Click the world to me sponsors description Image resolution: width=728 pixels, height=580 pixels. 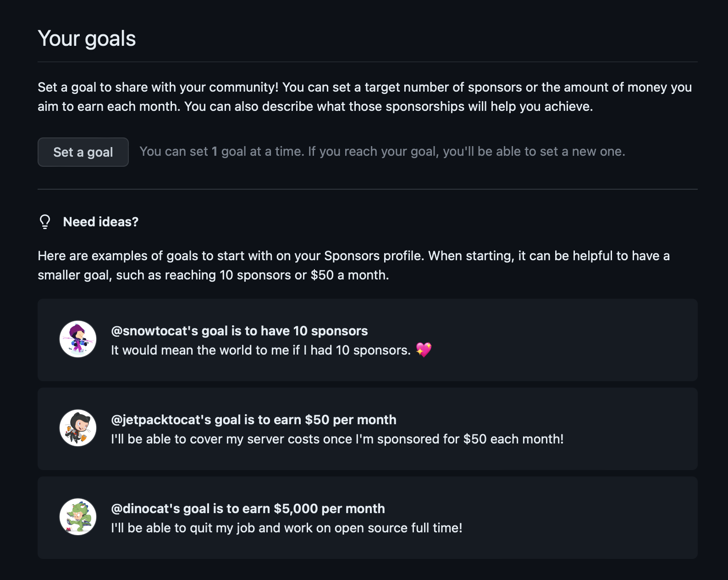(x=261, y=350)
